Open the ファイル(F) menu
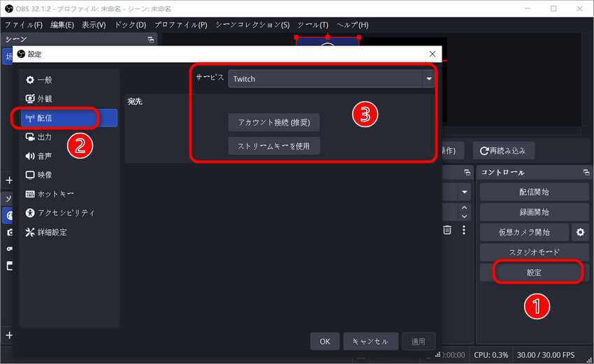This screenshot has width=594, height=364. pos(24,25)
